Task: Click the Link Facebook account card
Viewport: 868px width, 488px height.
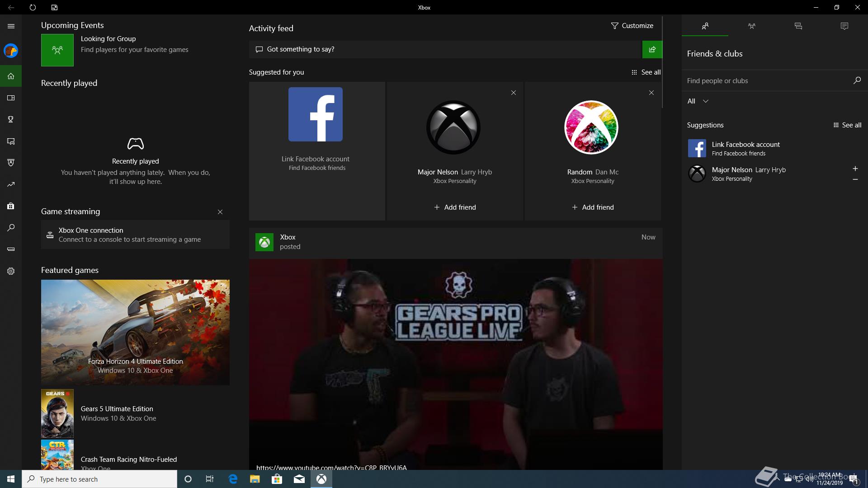Action: coord(317,151)
